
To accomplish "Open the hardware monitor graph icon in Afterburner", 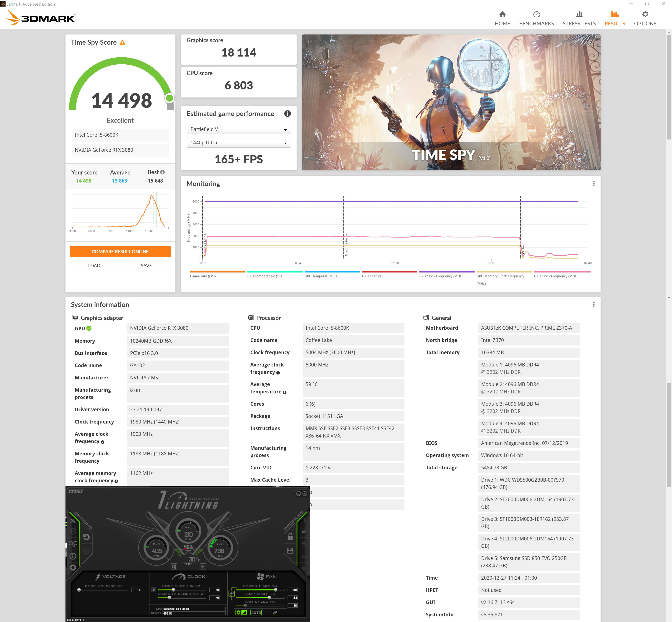I will point(203,567).
